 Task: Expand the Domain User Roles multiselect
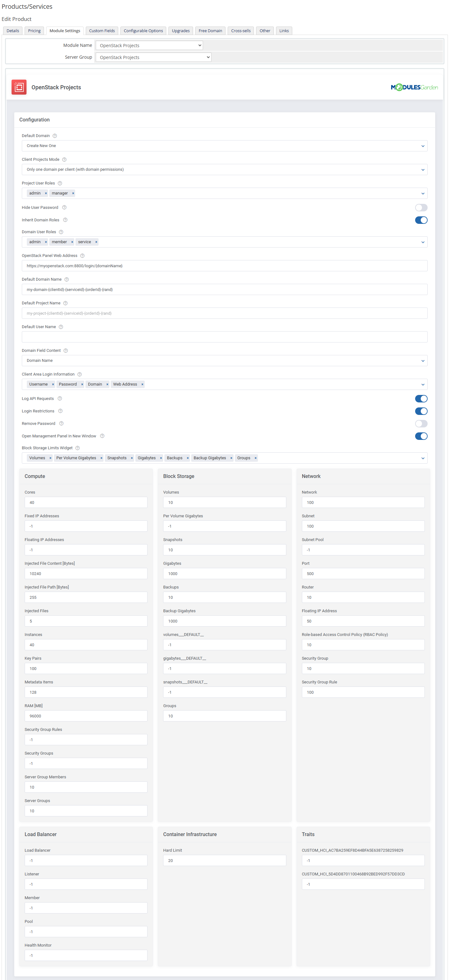click(x=423, y=242)
